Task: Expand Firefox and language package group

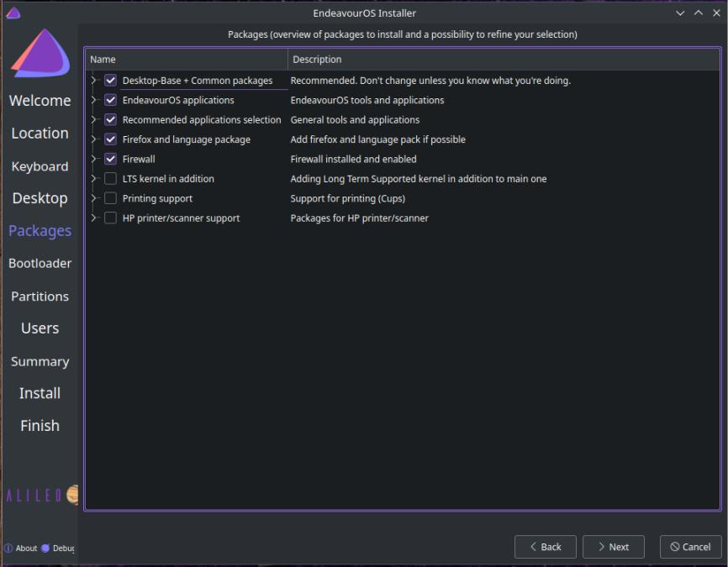Action: tap(93, 139)
